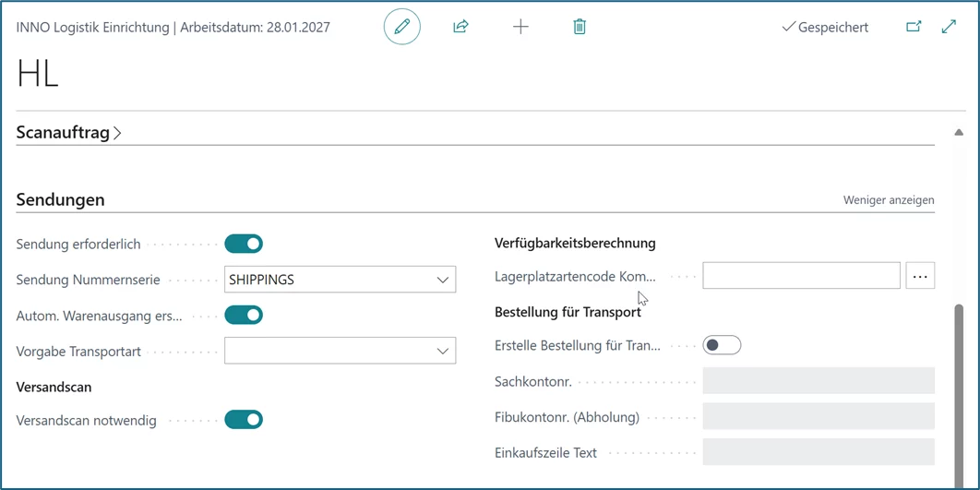Click Weniger anzeigen link

(888, 200)
